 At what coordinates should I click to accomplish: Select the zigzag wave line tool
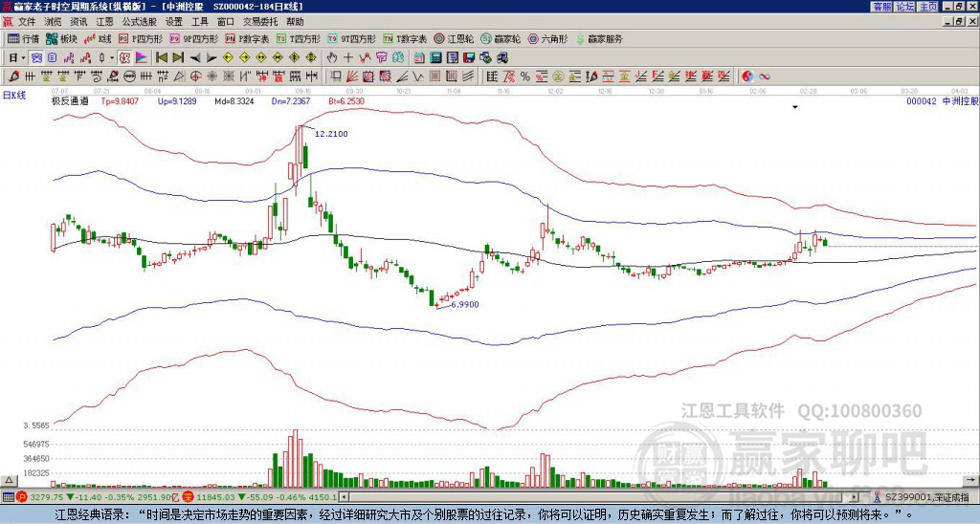tap(417, 76)
